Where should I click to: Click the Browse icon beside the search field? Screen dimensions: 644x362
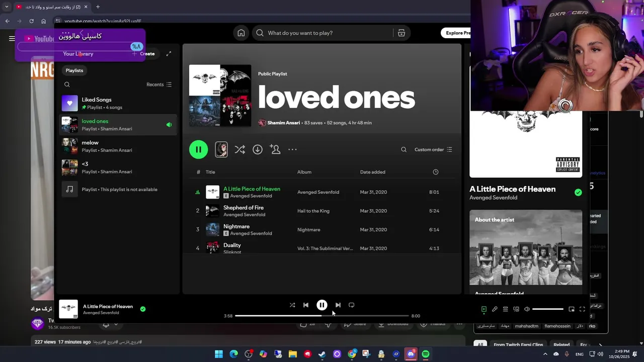pos(401,33)
